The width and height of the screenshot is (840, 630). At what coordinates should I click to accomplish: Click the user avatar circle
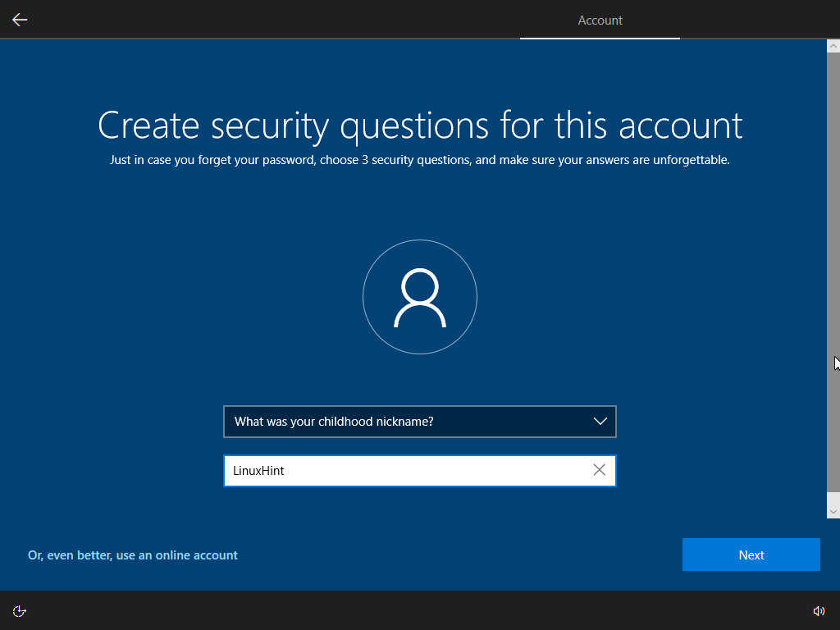[420, 297]
